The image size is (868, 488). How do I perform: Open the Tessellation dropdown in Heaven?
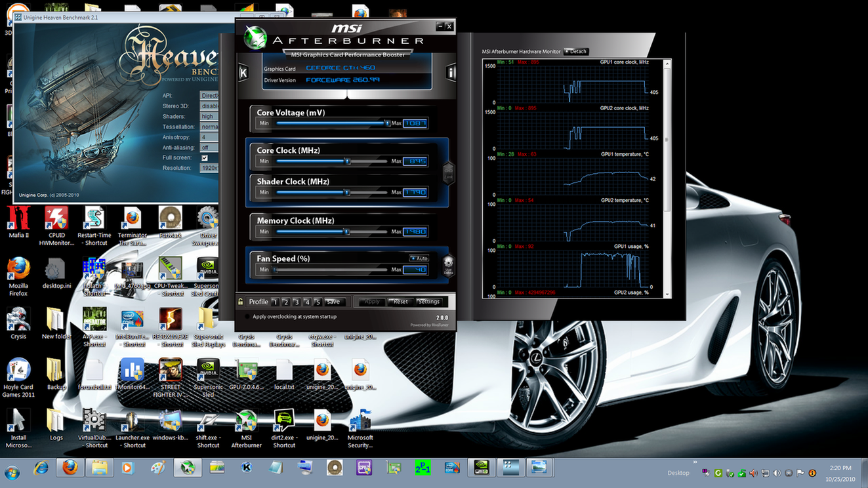point(209,127)
